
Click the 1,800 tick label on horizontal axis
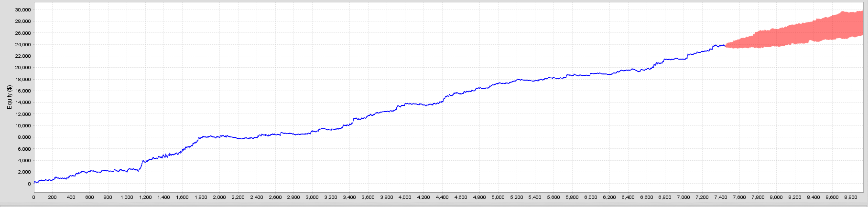[201, 197]
